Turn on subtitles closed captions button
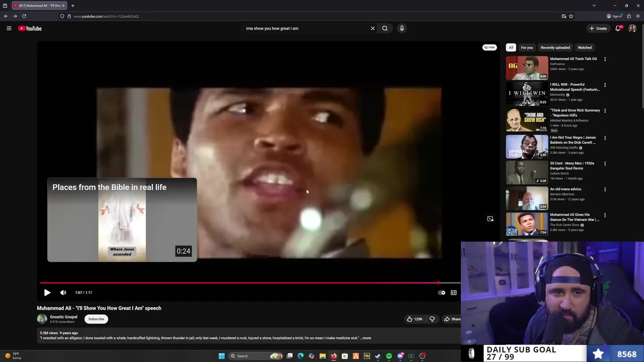644x362 pixels. [454, 293]
